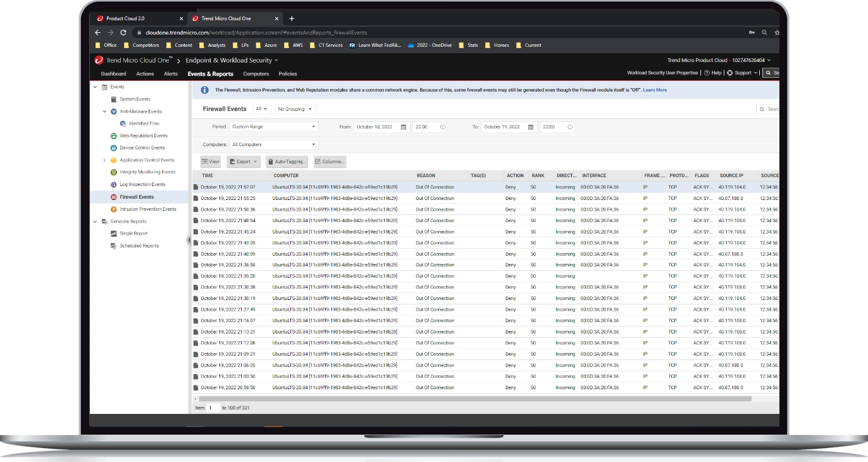Click the blue info icon in banner
Image resolution: width=868 pixels, height=462 pixels.
pos(205,91)
